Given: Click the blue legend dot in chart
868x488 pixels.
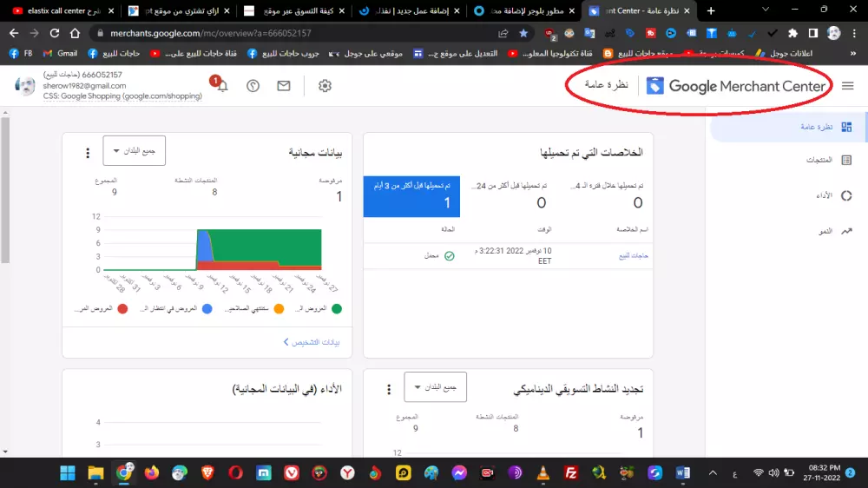Looking at the screenshot, I should point(207,308).
